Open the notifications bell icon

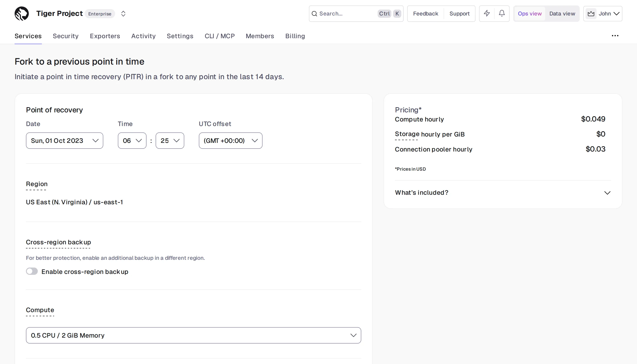point(502,13)
